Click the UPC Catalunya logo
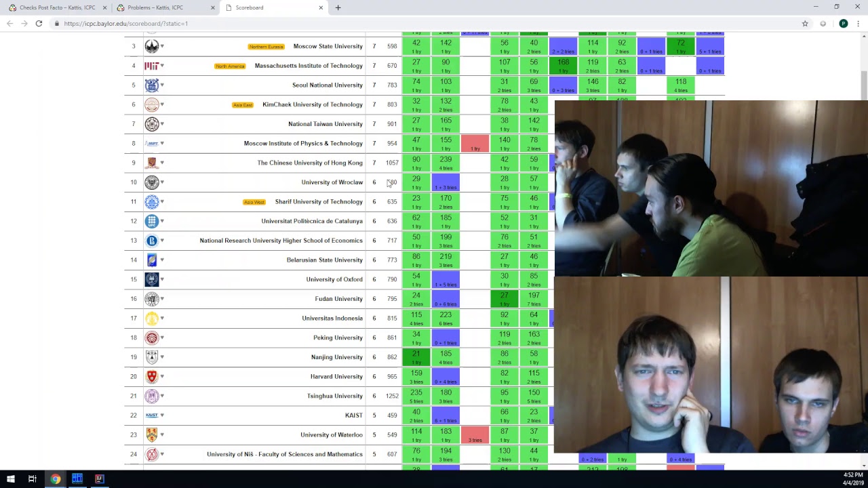The height and width of the screenshot is (488, 868). 152,221
